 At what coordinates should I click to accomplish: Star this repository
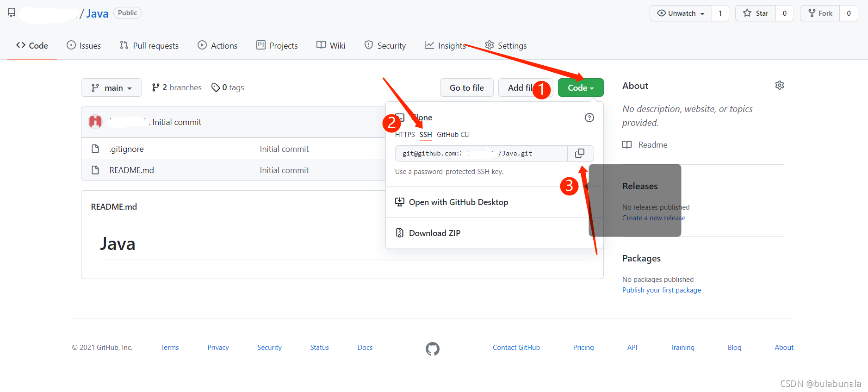click(756, 13)
